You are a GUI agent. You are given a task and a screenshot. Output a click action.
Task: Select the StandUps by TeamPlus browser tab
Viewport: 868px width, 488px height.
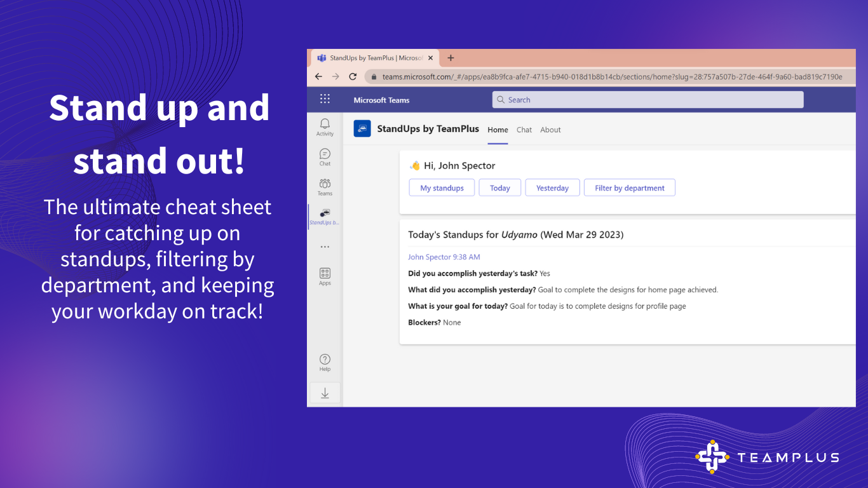coord(375,58)
